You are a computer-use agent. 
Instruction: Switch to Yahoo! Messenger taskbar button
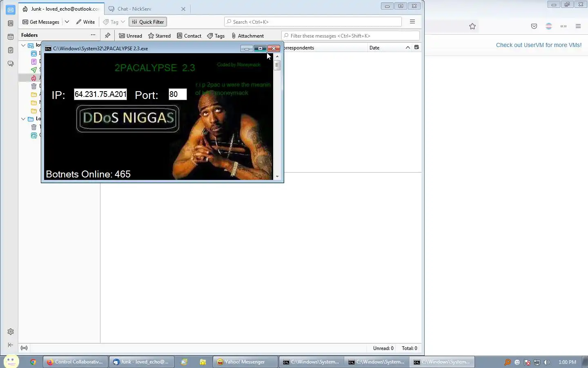coord(245,362)
